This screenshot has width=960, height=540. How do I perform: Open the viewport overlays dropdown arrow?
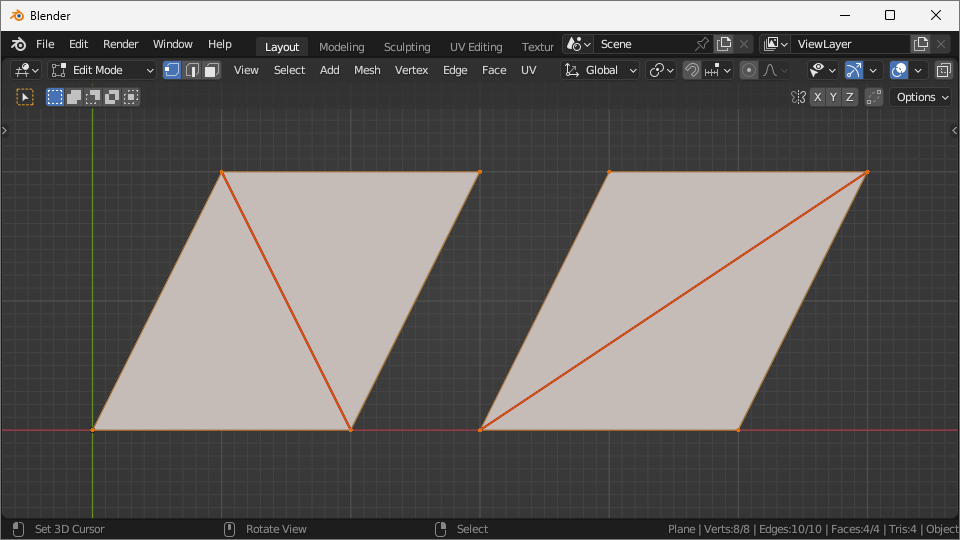918,70
